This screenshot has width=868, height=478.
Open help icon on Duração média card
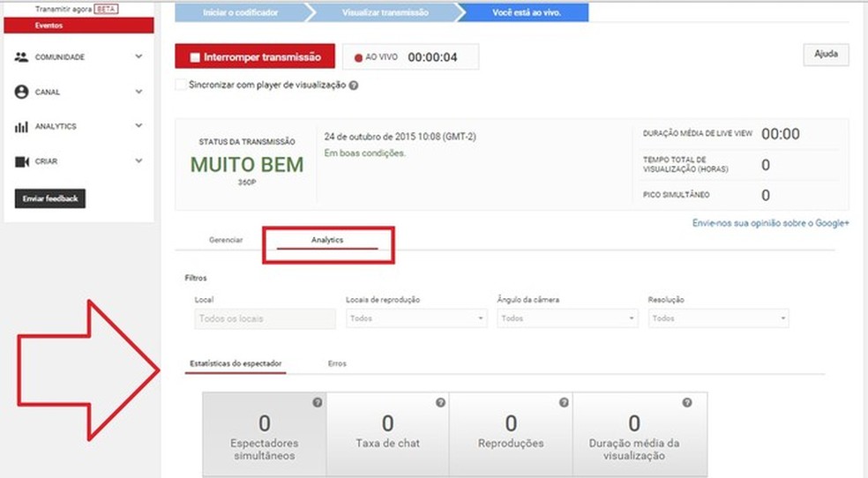point(687,402)
